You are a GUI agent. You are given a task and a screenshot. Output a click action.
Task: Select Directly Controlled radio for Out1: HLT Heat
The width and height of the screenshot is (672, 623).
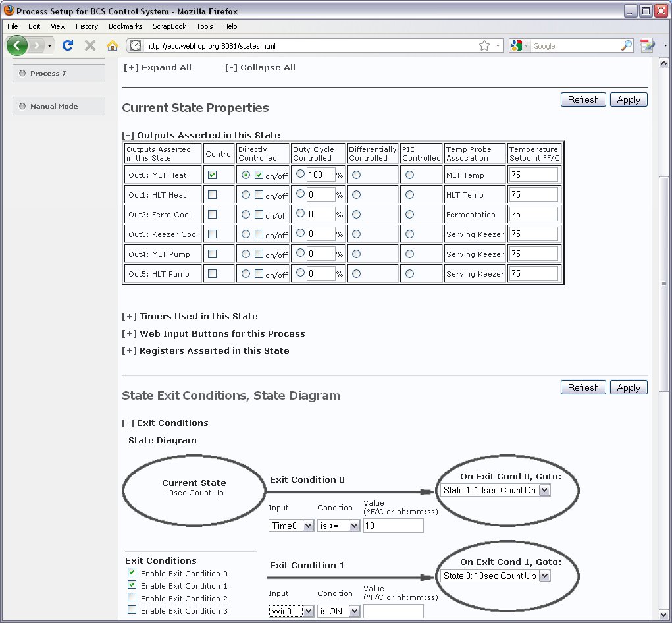246,195
